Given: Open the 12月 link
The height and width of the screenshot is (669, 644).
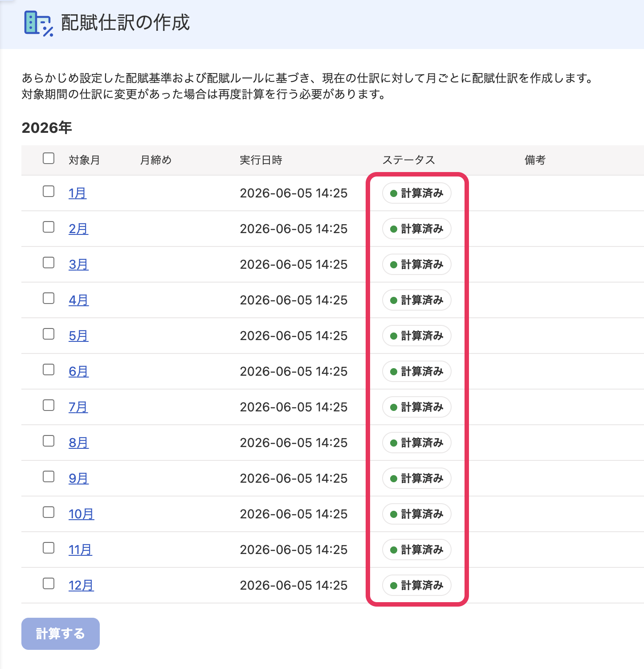Looking at the screenshot, I should [81, 585].
